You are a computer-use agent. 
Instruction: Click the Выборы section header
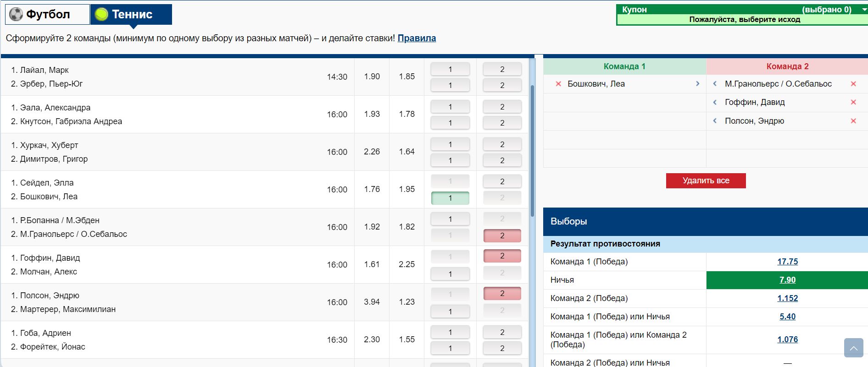706,222
